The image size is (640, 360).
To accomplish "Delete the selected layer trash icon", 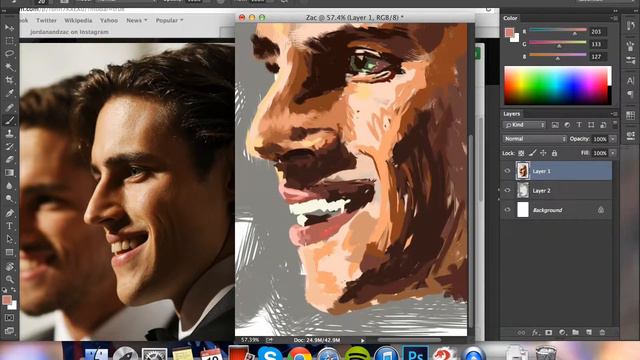I will click(x=602, y=333).
